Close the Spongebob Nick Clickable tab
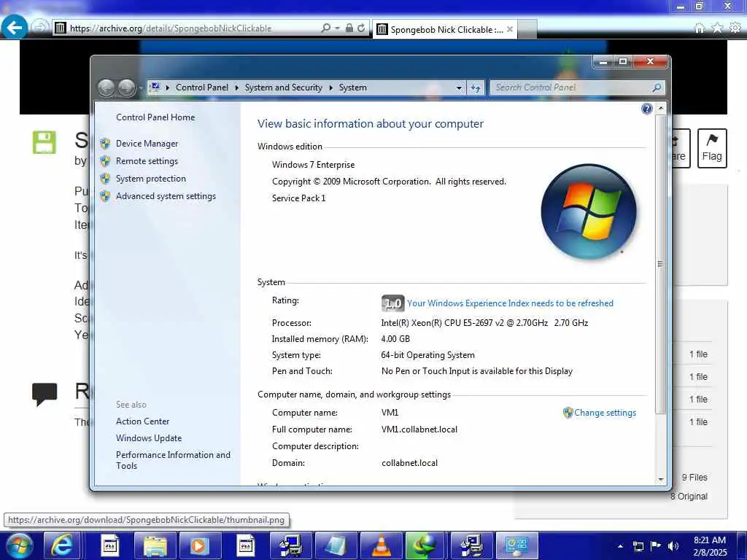Image resolution: width=747 pixels, height=560 pixels. (x=510, y=29)
